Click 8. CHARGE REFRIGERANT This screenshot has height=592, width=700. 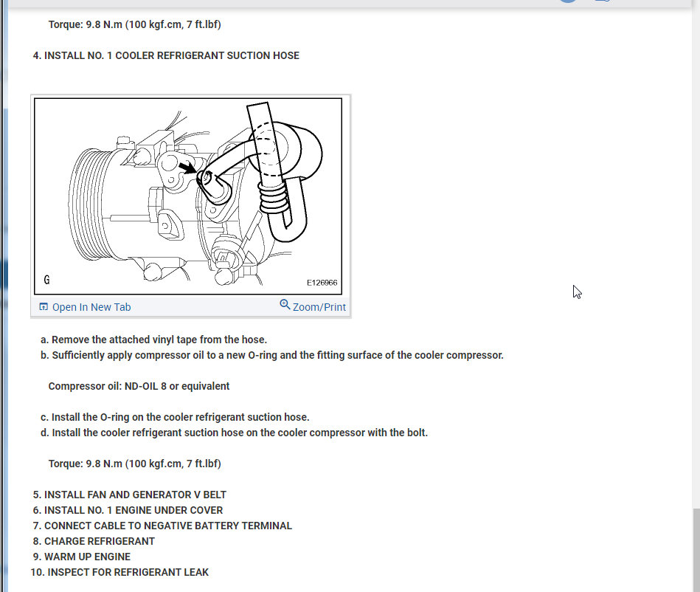94,541
